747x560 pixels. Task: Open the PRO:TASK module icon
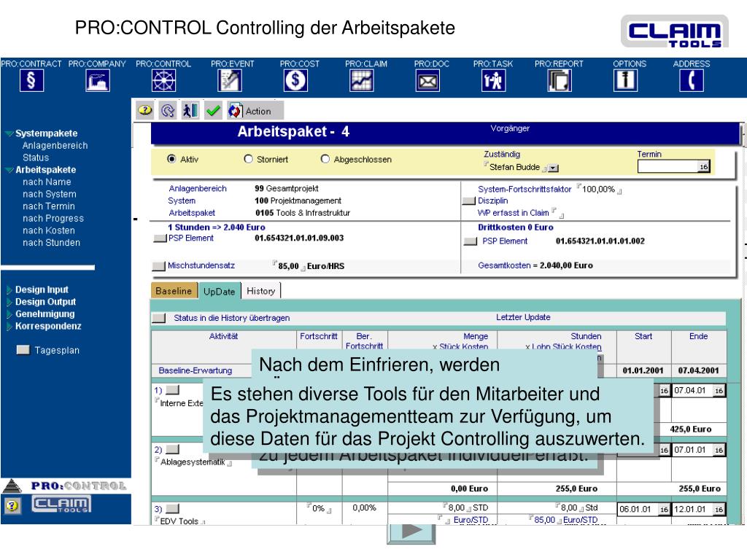(x=493, y=80)
